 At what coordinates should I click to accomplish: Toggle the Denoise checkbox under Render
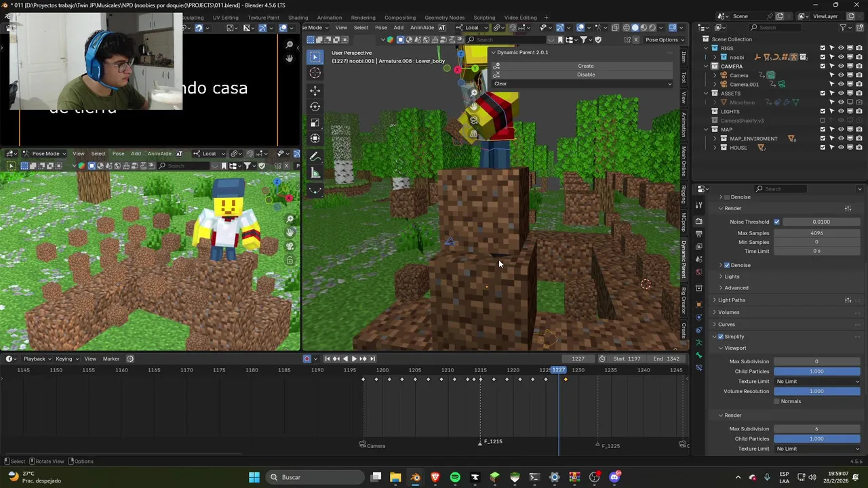[x=727, y=265]
